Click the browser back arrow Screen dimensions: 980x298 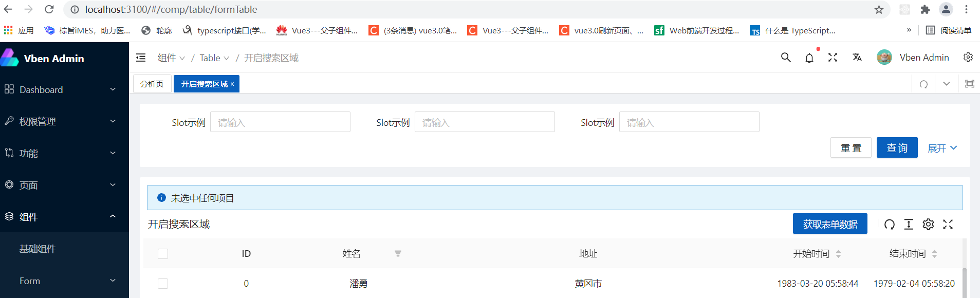tap(8, 9)
